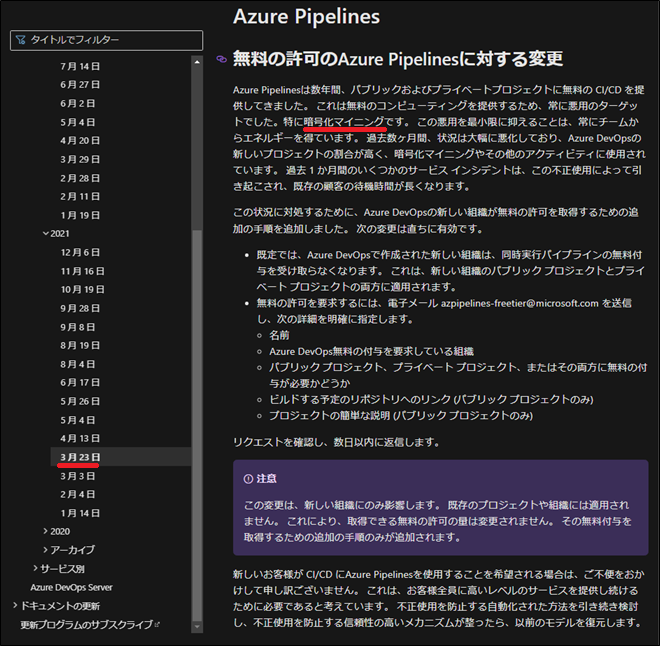This screenshot has height=646, width=660.
Task: Select the 3月 3日 entry
Action: tap(77, 476)
